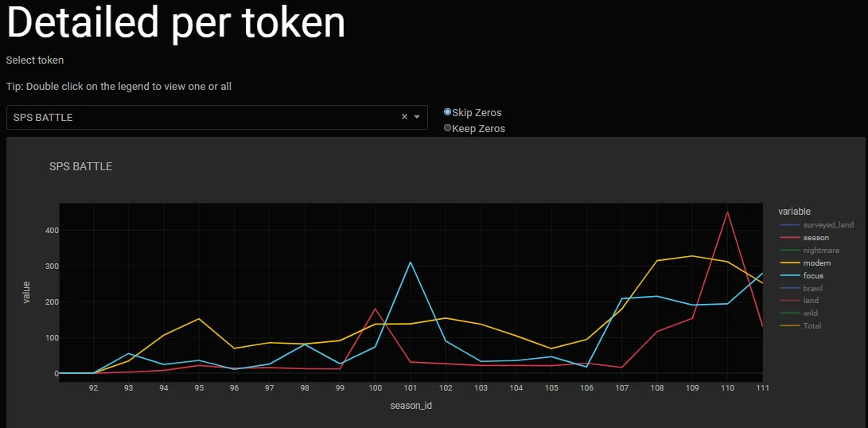Image resolution: width=868 pixels, height=428 pixels.
Task: Click the legend tip text about double click
Action: (119, 87)
